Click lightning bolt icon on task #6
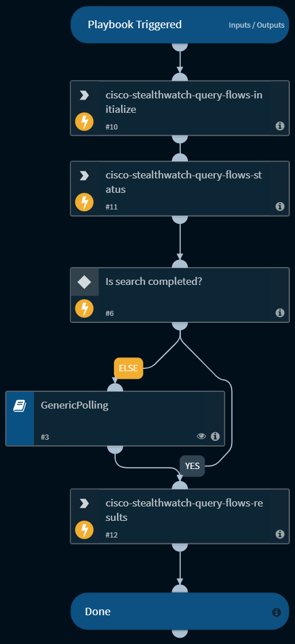Viewport: 295px width, 644px height. (84, 309)
